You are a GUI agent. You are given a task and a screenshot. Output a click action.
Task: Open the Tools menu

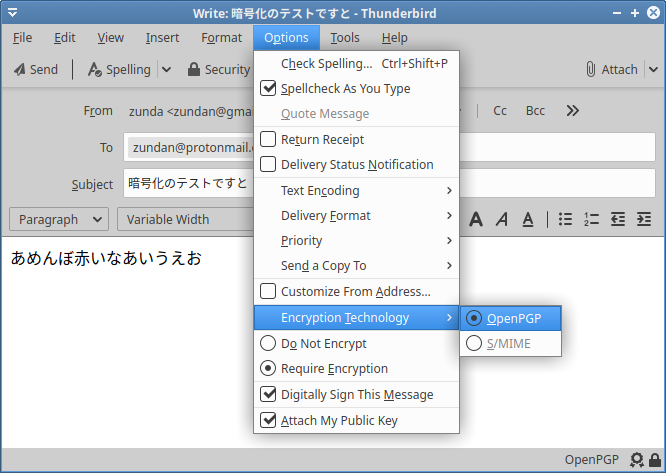click(x=345, y=38)
